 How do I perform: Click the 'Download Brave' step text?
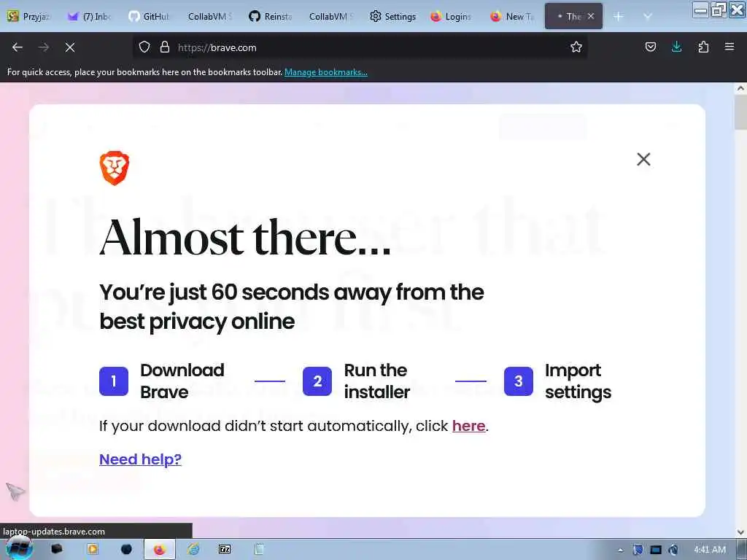click(182, 381)
